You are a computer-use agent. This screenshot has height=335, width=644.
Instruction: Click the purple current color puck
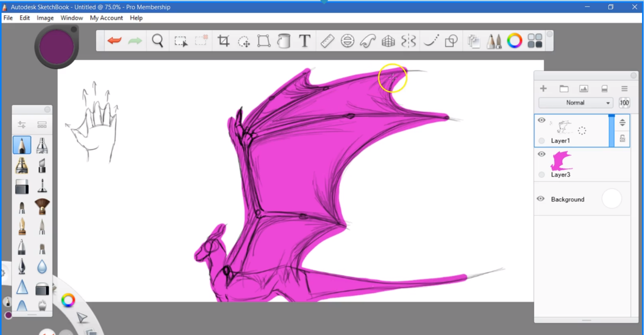57,46
